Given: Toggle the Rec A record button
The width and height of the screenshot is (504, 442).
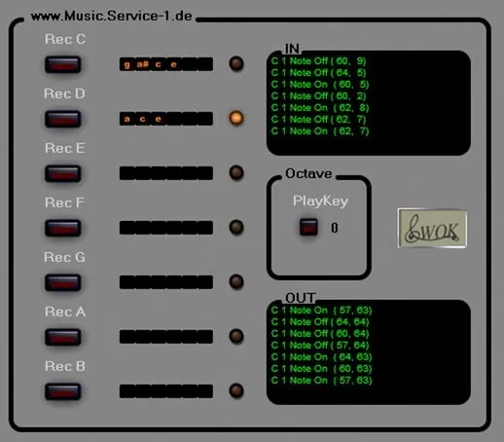Looking at the screenshot, I should click(62, 337).
